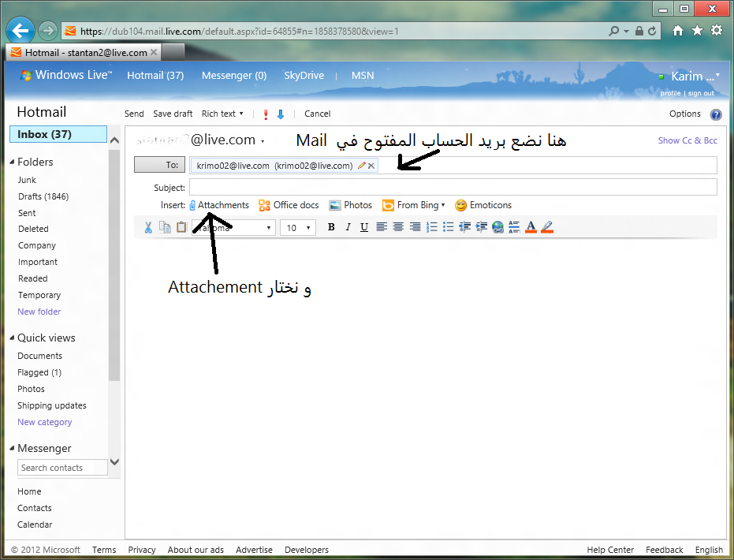Open Messenger (0) in header

pos(234,76)
